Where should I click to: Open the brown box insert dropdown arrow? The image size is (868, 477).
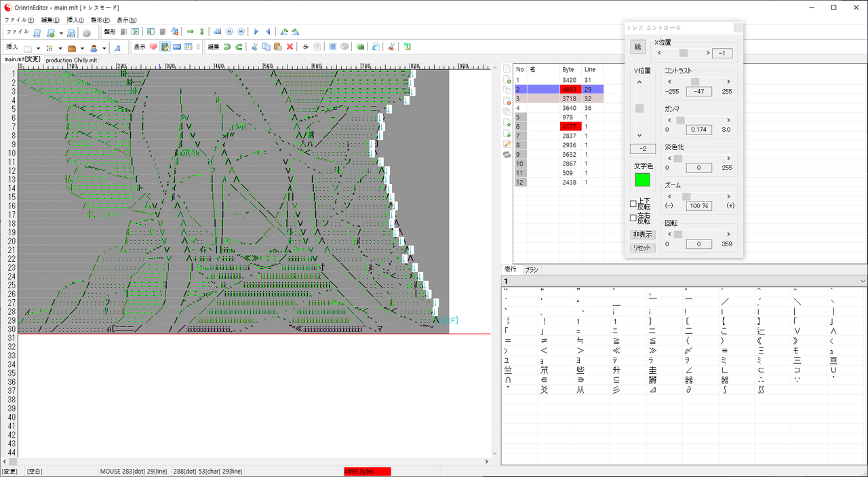(82, 48)
